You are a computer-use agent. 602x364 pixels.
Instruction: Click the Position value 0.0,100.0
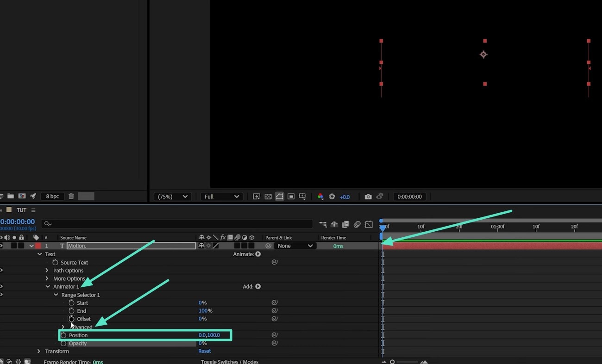click(x=209, y=335)
